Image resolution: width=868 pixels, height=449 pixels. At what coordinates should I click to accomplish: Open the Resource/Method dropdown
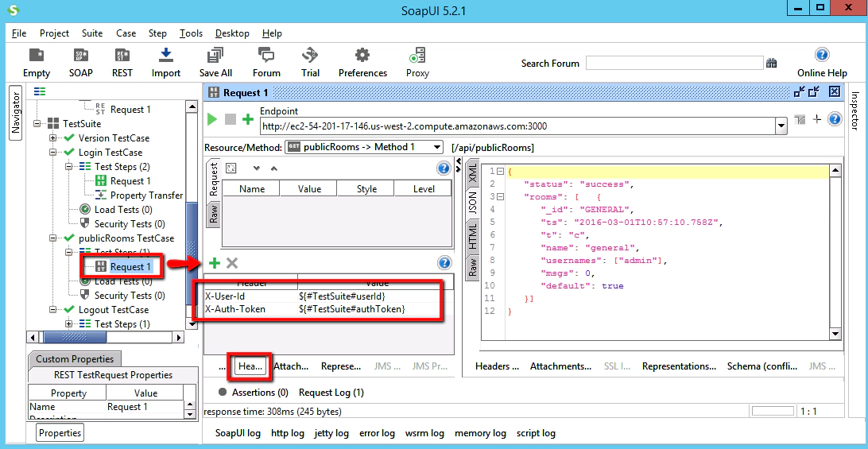point(364,147)
